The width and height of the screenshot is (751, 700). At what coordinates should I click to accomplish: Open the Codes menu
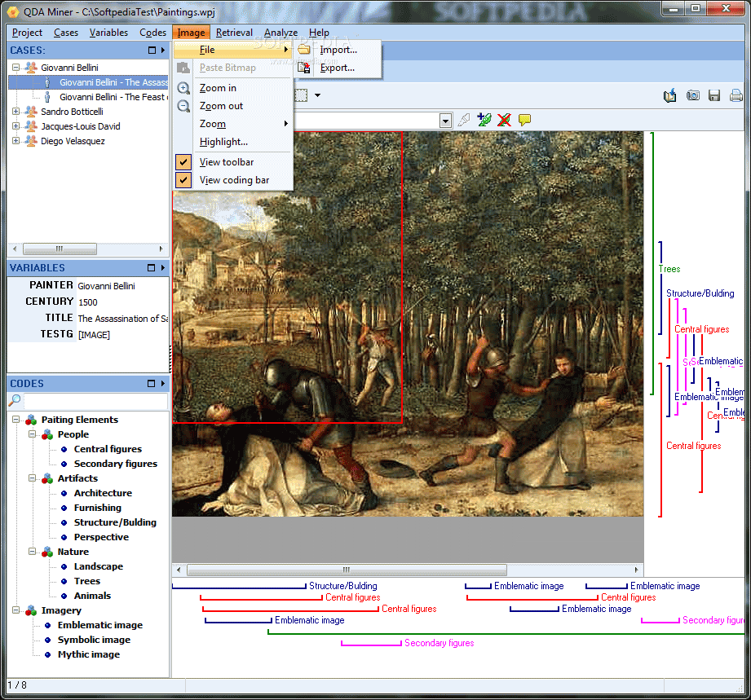tap(152, 33)
